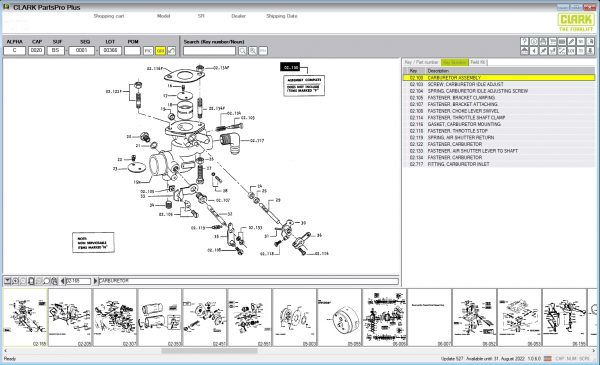600x365 pixels.
Task: Open the shopping cart toolbar icon
Action: tap(553, 41)
